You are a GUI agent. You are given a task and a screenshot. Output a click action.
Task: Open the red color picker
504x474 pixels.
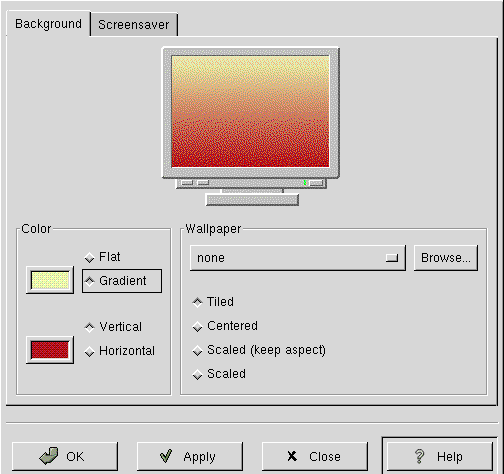50,350
